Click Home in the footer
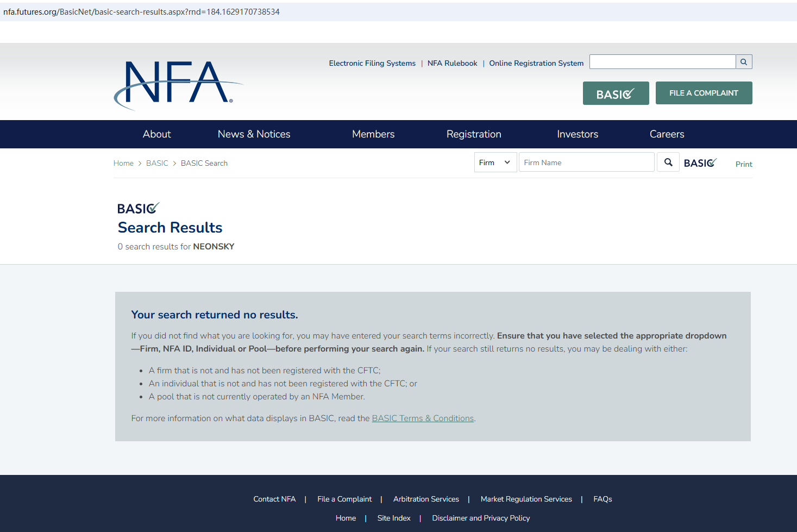The width and height of the screenshot is (797, 532). point(346,518)
